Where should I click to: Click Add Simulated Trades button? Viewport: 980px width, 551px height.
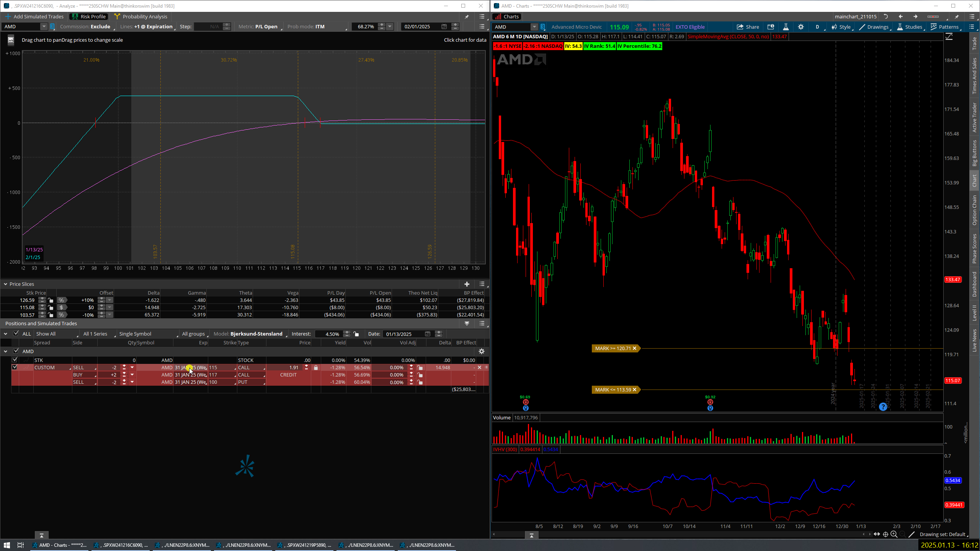[x=34, y=16]
